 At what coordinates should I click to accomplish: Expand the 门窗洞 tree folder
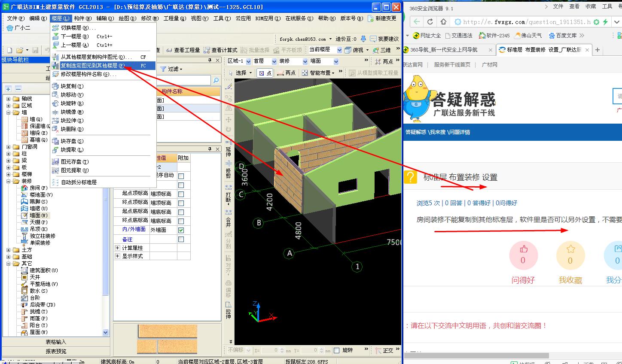coord(9,147)
